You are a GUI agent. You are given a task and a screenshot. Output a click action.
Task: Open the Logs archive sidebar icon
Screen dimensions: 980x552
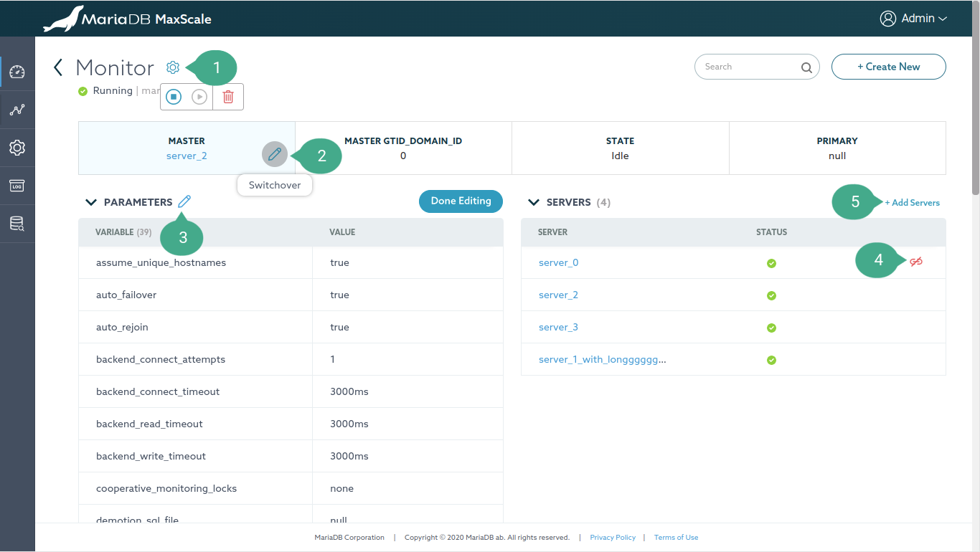tap(17, 186)
